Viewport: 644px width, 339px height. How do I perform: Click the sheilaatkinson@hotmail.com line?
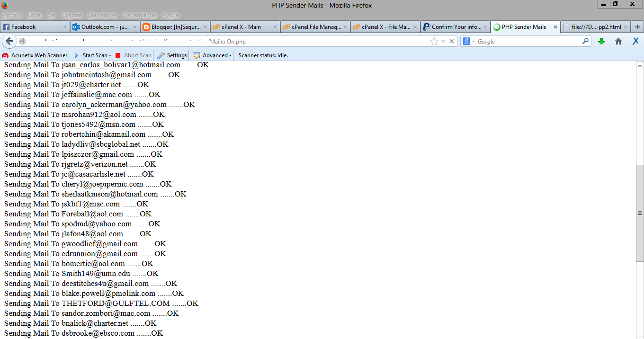[x=95, y=194]
